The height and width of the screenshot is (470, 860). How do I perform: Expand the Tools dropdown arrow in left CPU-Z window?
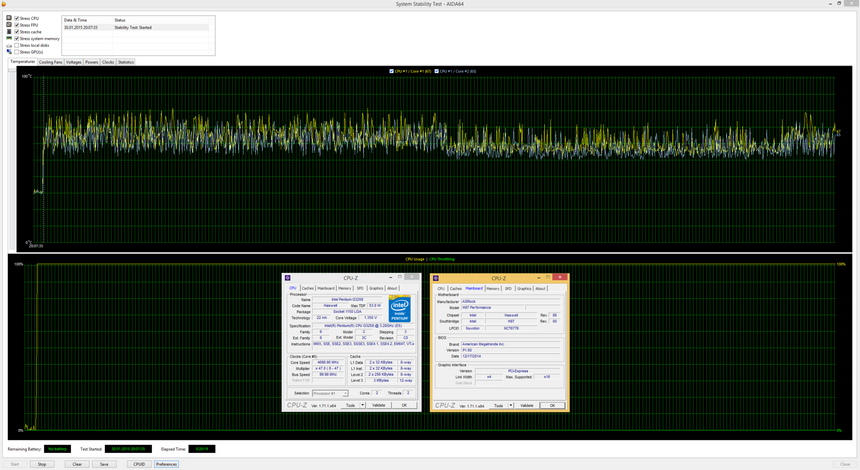[x=364, y=405]
